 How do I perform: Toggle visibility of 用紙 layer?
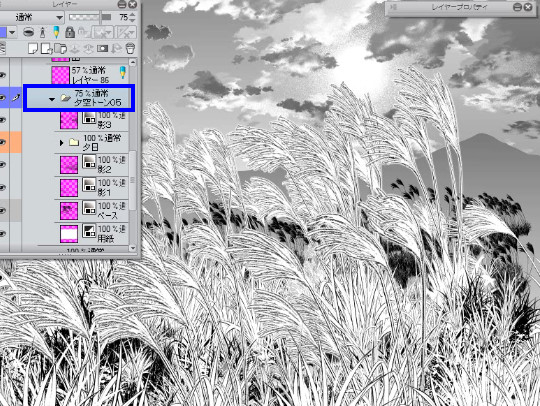tap(3, 234)
